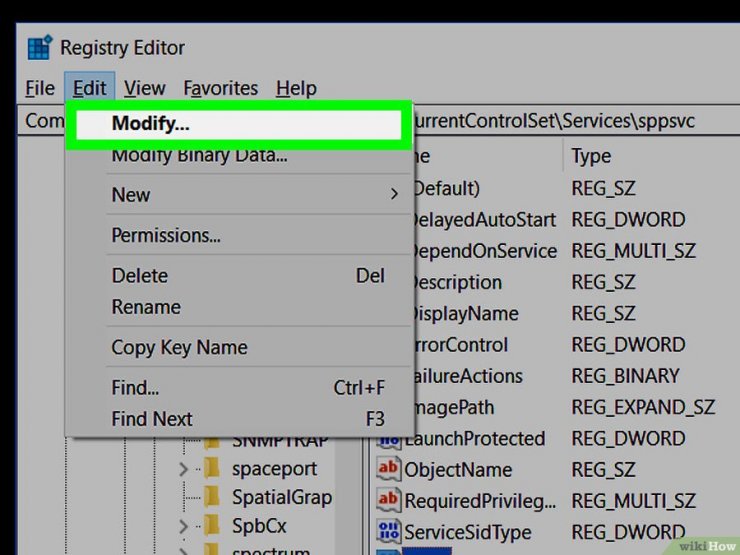Select the spaceport key

click(x=275, y=469)
